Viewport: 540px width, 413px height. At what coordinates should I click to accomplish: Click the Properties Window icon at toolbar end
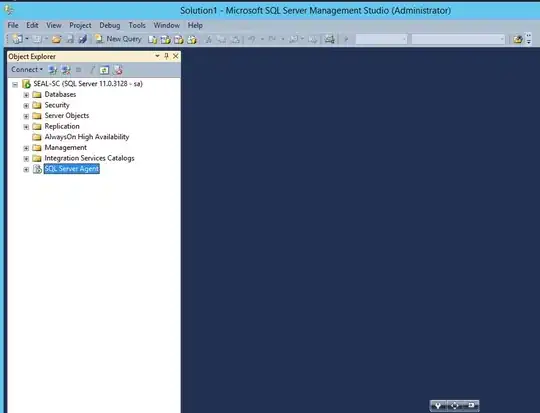tap(518, 39)
